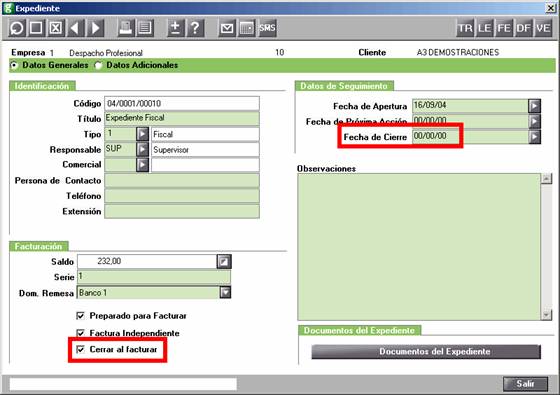Click the Saldo detail icon button
Image resolution: width=560 pixels, height=395 pixels.
(x=224, y=261)
